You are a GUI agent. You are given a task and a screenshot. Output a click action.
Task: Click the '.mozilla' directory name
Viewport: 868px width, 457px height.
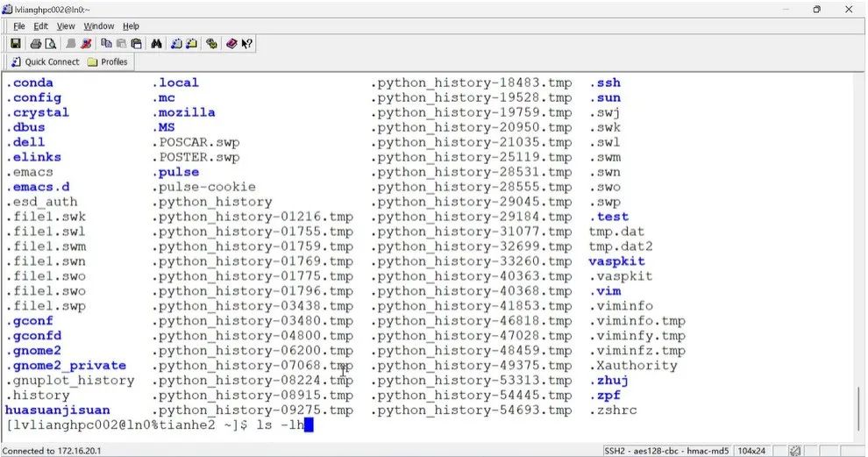coord(183,112)
